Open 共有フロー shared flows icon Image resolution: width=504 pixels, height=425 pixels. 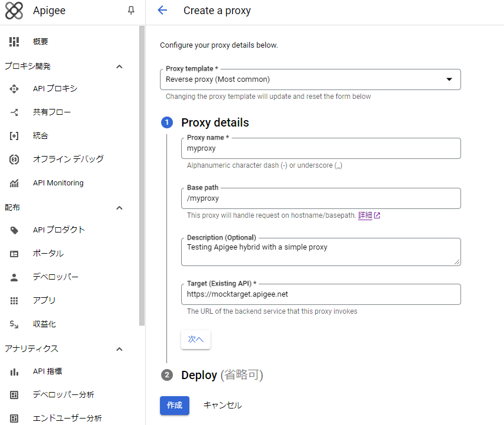click(14, 112)
